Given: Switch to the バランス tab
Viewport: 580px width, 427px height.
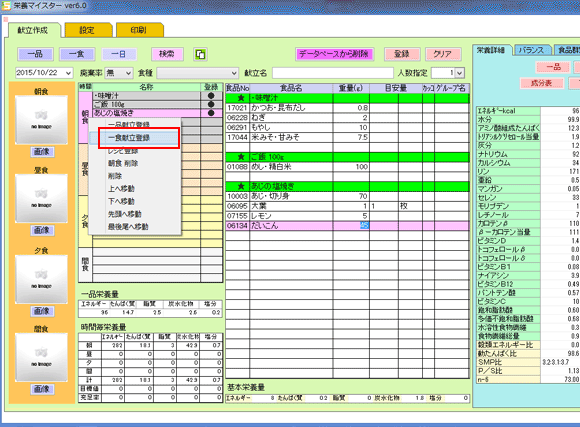Looking at the screenshot, I should tap(531, 50).
